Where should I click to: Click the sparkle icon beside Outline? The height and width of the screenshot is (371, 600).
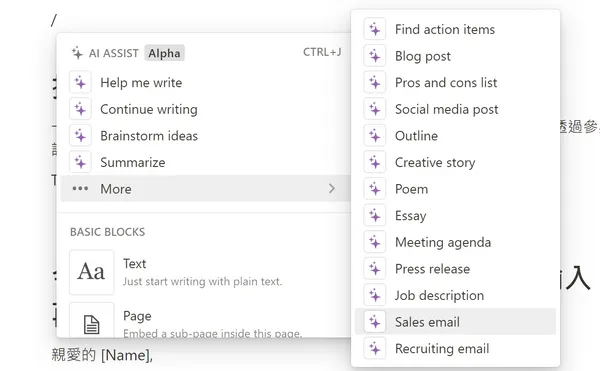pyautogui.click(x=375, y=135)
